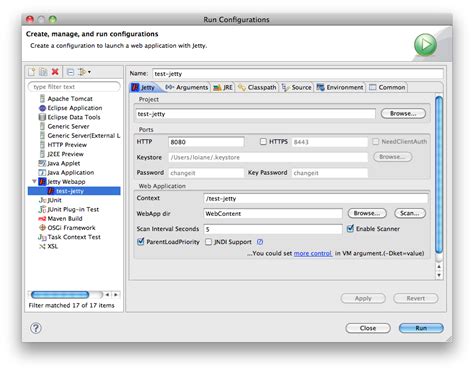Select Task Context Test entry
Viewport: 474px width, 372px height.
(x=69, y=237)
